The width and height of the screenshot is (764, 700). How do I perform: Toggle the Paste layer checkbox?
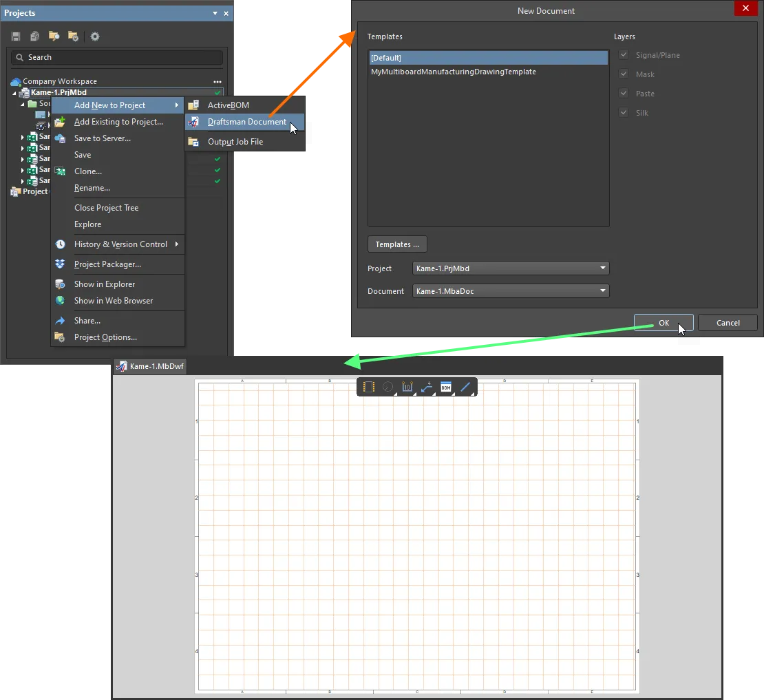click(624, 93)
